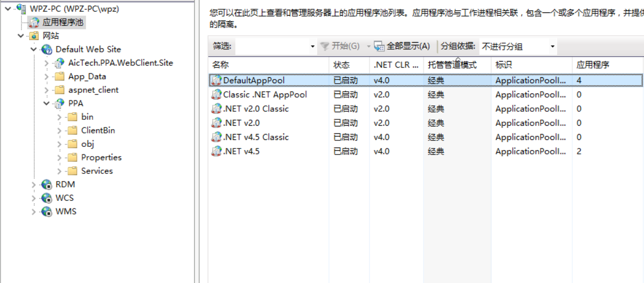Expand the App_Data folder node
Image resolution: width=644 pixels, height=283 pixels.
47,77
